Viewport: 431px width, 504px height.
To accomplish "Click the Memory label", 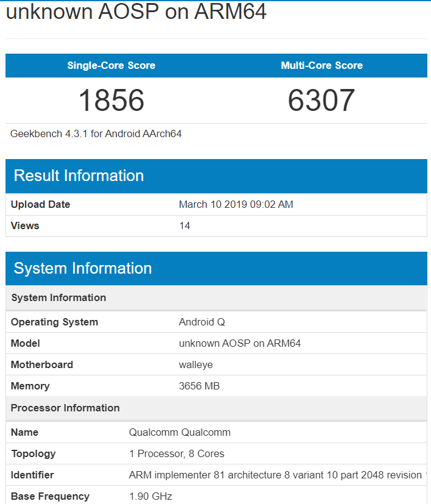I will click(30, 386).
